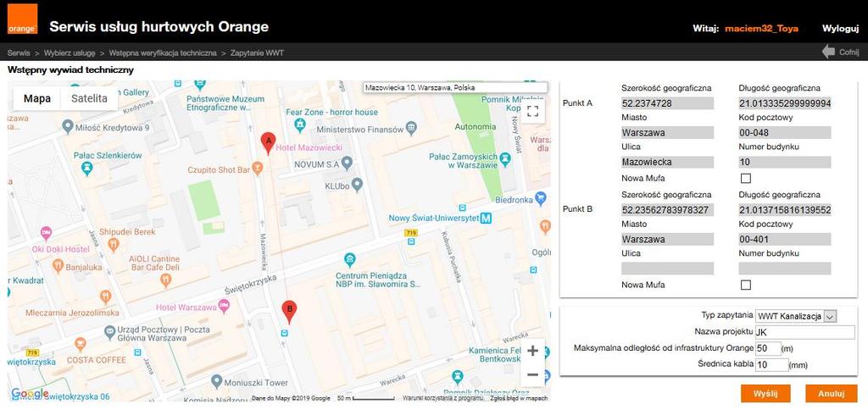Screen dimensions: 868x410
Task: Zoom out the map with minus
Action: [532, 374]
